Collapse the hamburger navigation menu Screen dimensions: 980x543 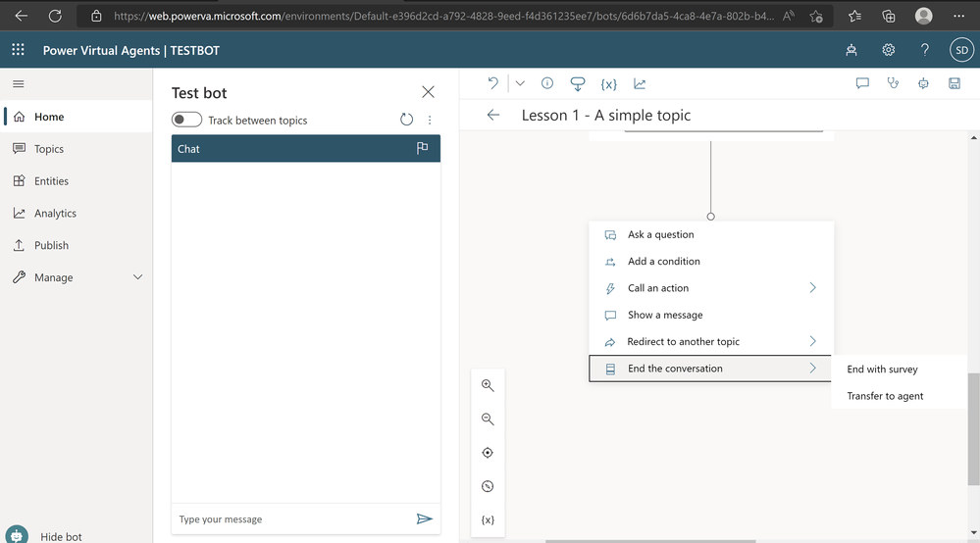19,83
